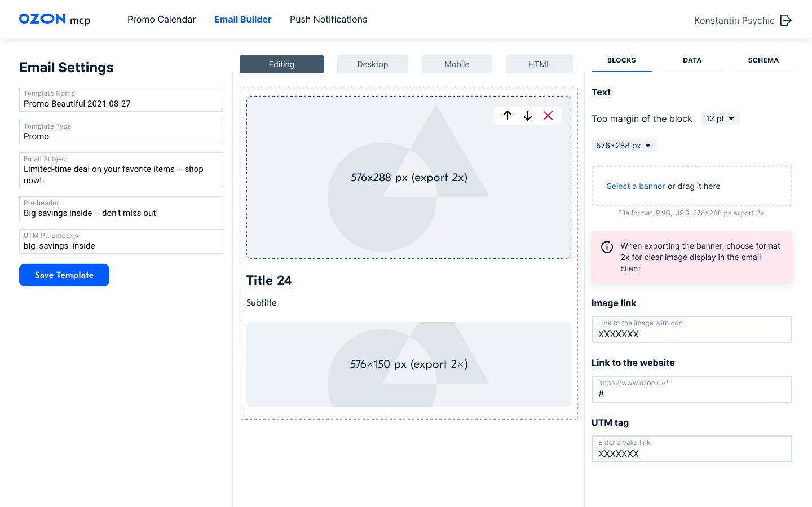Open Promo Calendar in navigation

coord(161,19)
